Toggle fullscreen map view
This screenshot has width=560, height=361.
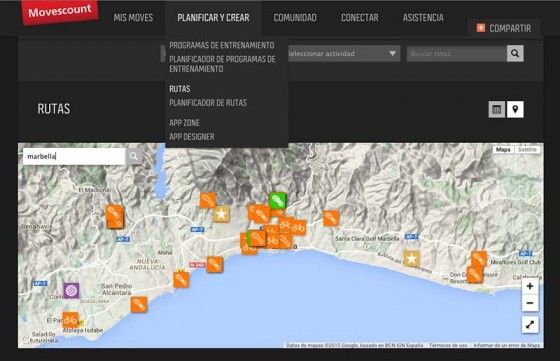point(530,325)
